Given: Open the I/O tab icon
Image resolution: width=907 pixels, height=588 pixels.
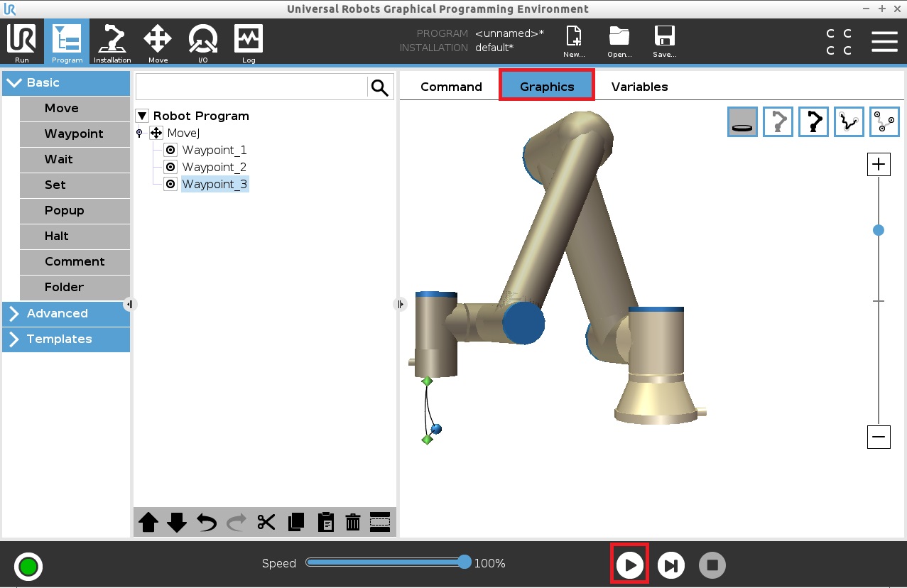Looking at the screenshot, I should point(203,43).
